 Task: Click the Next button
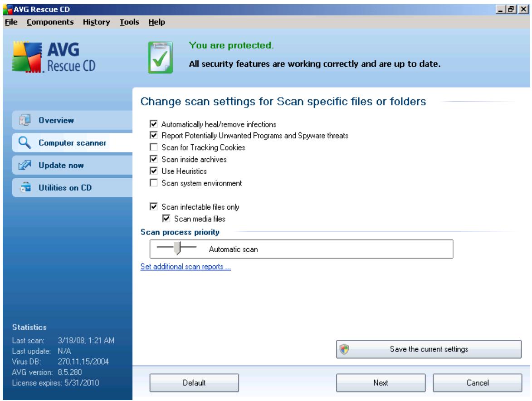pyautogui.click(x=381, y=383)
